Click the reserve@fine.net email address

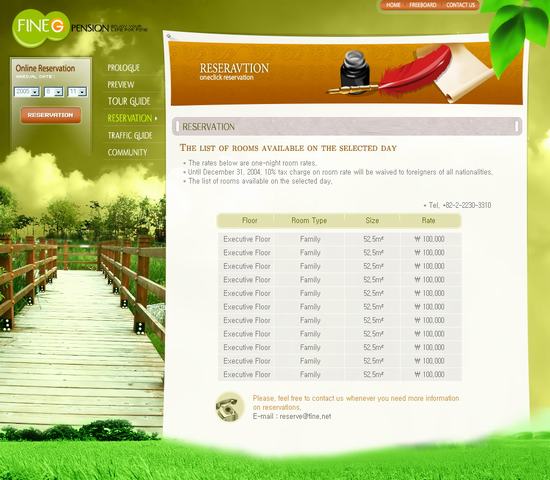coord(305,416)
